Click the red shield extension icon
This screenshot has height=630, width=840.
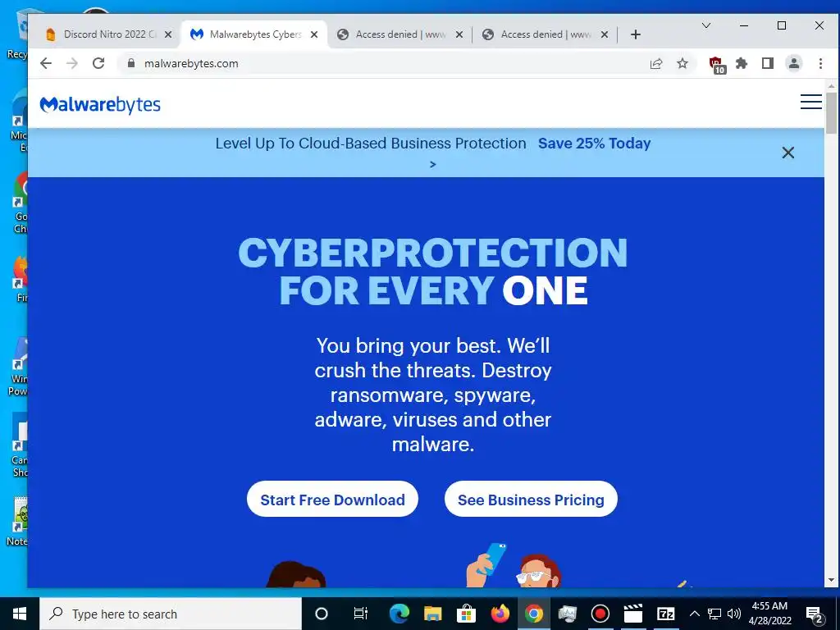(717, 64)
